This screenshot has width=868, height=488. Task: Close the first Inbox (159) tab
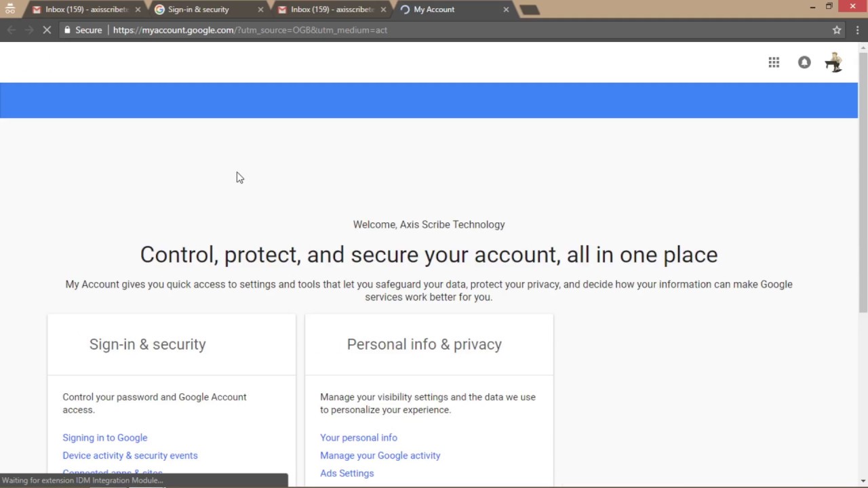(138, 9)
